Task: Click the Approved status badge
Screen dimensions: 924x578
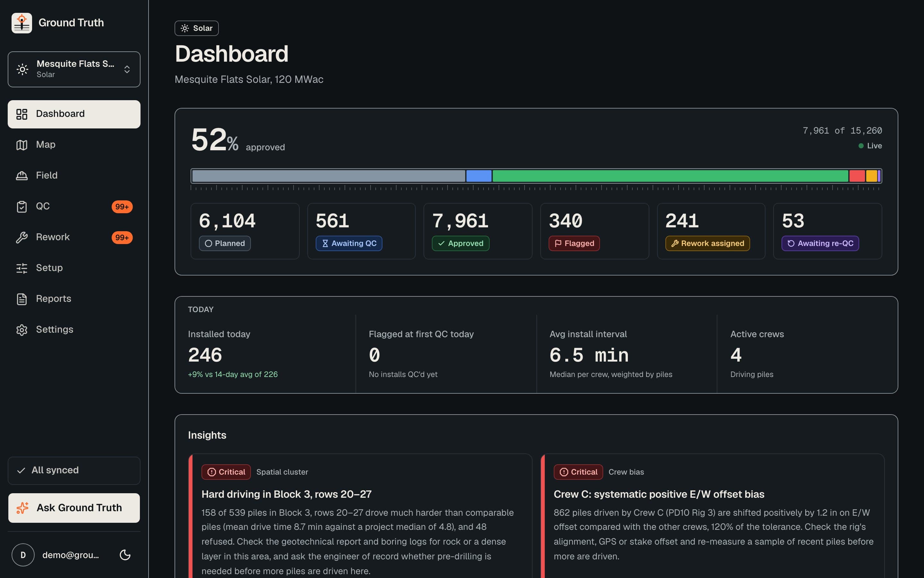Action: (460, 243)
